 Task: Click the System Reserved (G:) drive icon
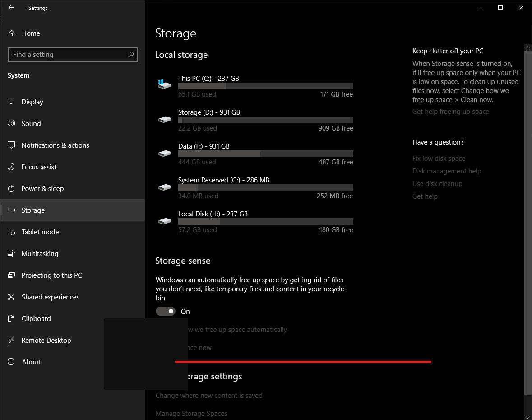[165, 187]
